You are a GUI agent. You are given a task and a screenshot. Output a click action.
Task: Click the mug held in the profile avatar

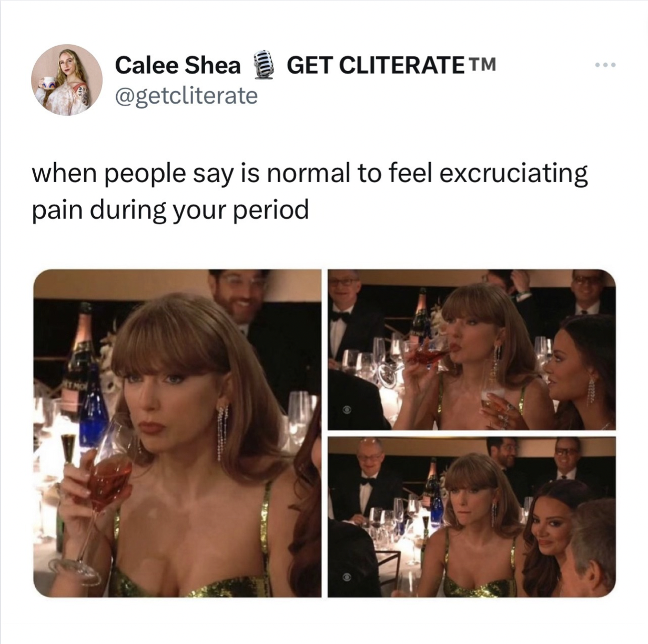pos(47,84)
